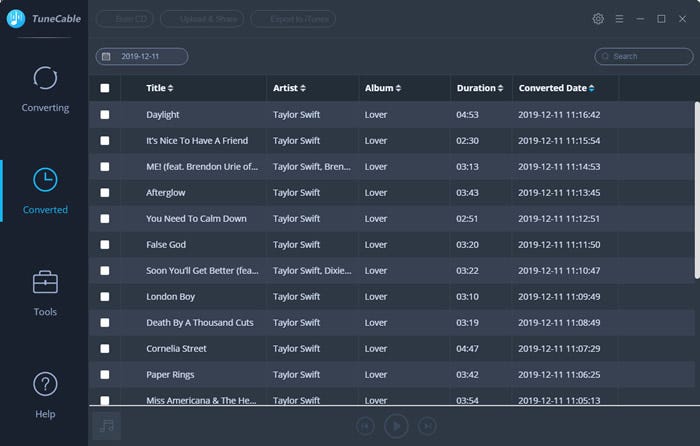Select the Cornelia Street song title

pos(176,349)
